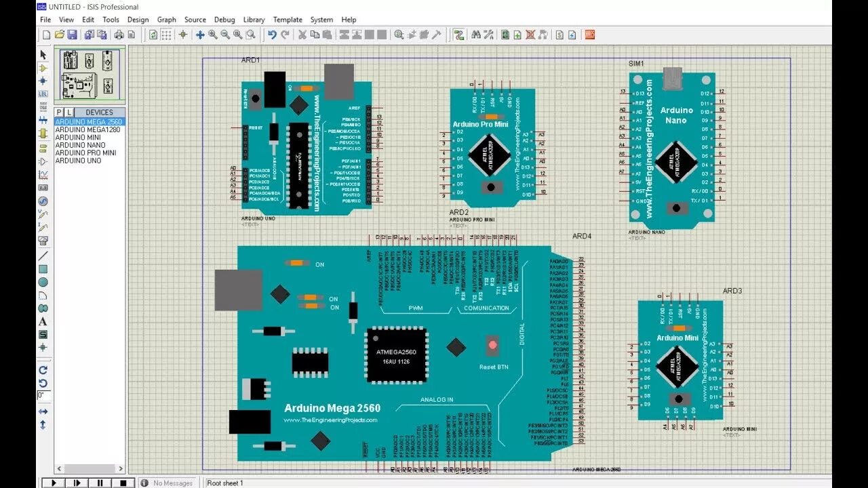The height and width of the screenshot is (488, 868).
Task: Click the Zoom Out magnifier icon
Action: coord(226,35)
